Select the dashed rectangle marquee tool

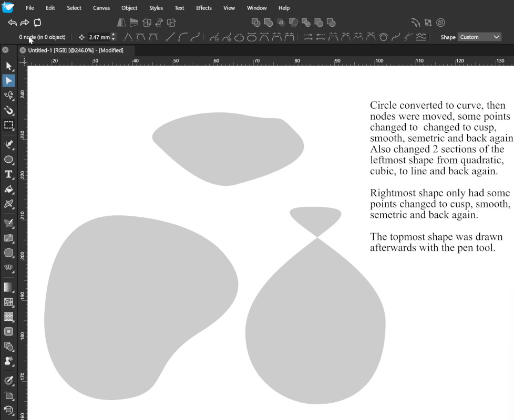(8, 125)
